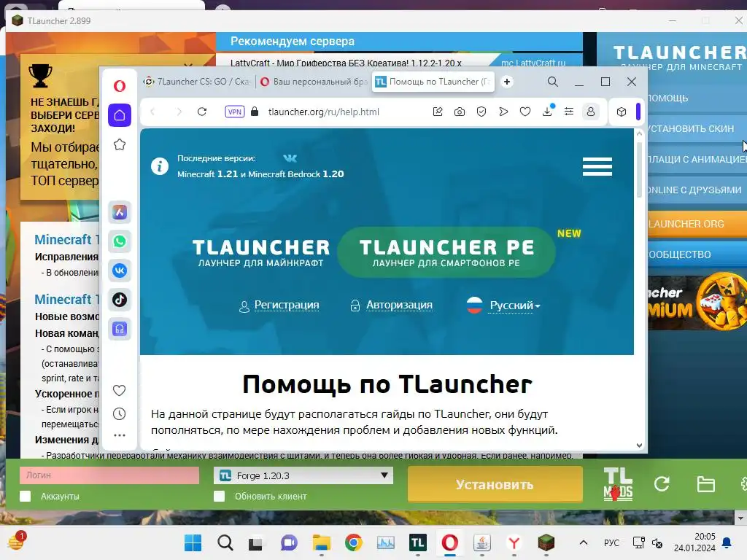The image size is (747, 560).
Task: Open Google Chrome from the taskbar
Action: pyautogui.click(x=353, y=542)
